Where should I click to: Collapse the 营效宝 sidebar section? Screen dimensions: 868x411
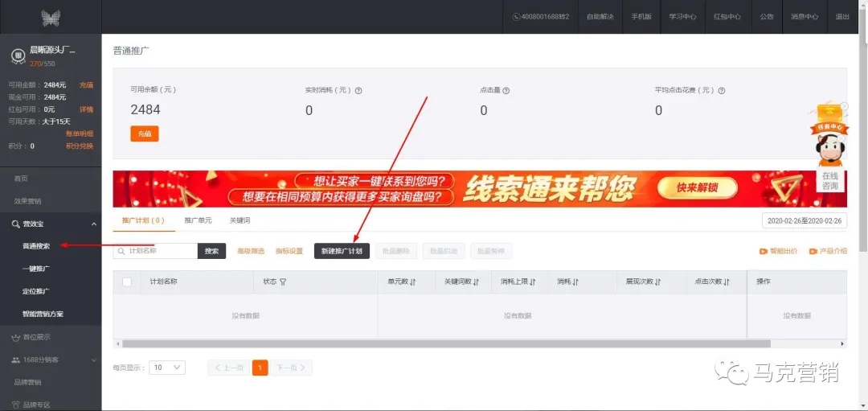pos(93,224)
